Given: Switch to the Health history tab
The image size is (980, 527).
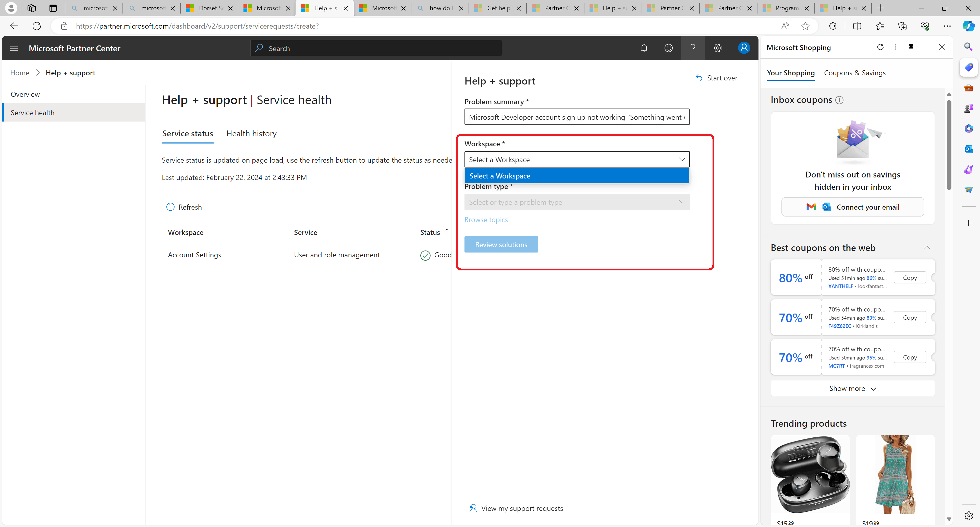Looking at the screenshot, I should coord(251,133).
